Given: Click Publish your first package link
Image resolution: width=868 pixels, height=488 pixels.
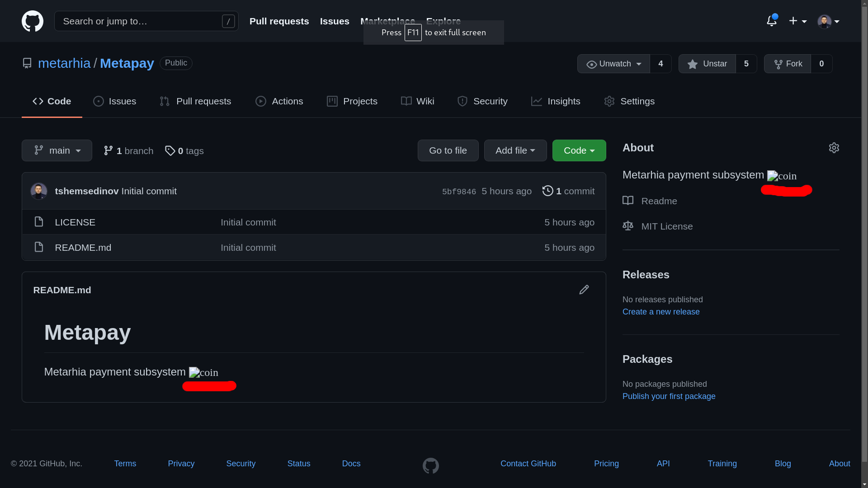Looking at the screenshot, I should [669, 396].
